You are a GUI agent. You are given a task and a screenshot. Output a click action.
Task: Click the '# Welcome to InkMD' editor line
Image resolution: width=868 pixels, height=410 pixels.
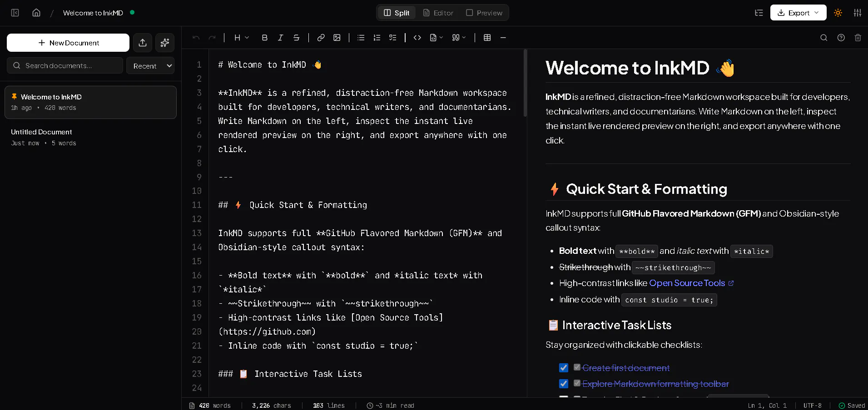tap(270, 64)
